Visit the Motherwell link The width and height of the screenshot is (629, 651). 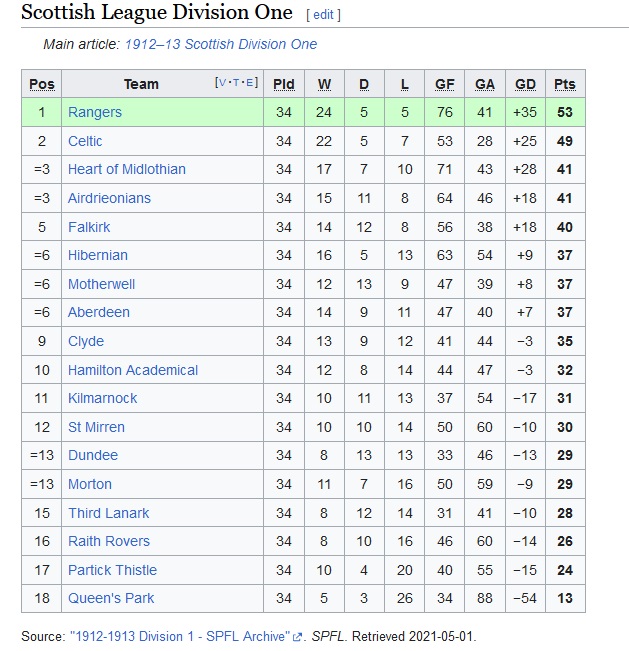tap(101, 284)
